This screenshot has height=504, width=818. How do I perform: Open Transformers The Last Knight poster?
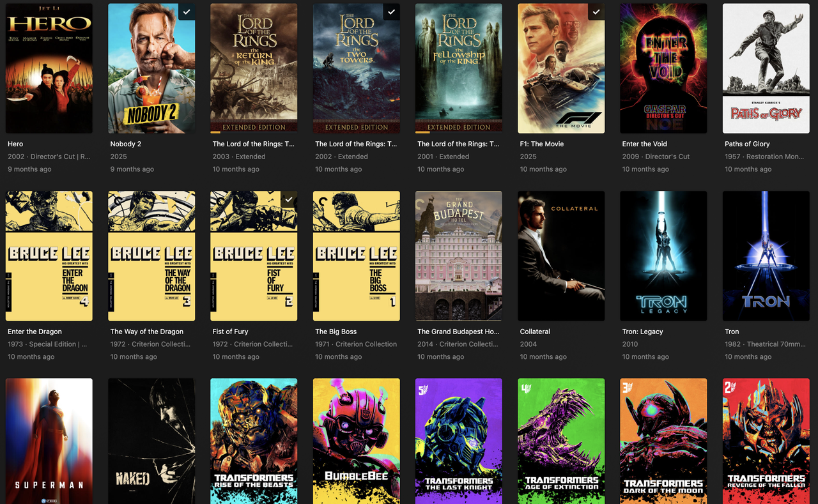click(459, 441)
